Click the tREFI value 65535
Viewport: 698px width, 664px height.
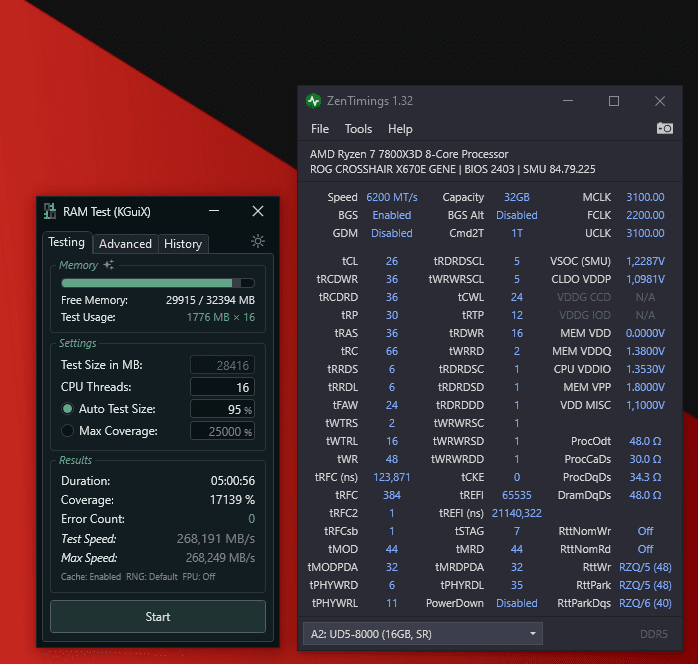tap(517, 495)
